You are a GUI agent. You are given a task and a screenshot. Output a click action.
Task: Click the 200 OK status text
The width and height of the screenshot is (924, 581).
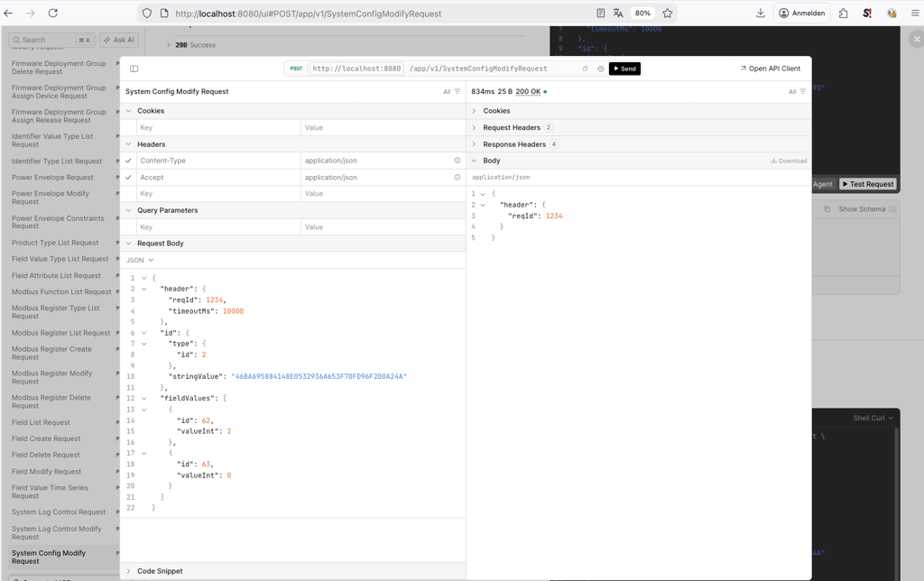528,92
